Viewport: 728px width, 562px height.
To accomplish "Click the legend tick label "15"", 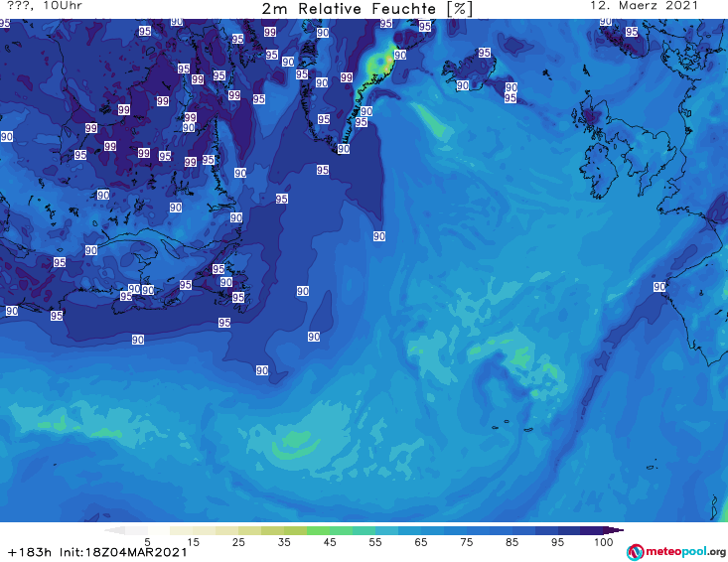I will pos(193,542).
